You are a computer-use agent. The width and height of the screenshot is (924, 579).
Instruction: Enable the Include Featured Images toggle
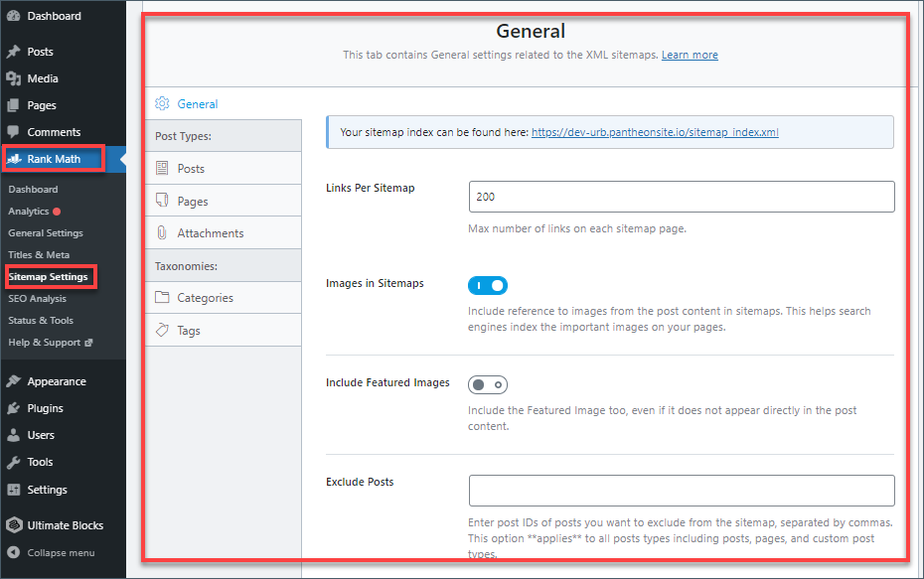click(x=488, y=384)
